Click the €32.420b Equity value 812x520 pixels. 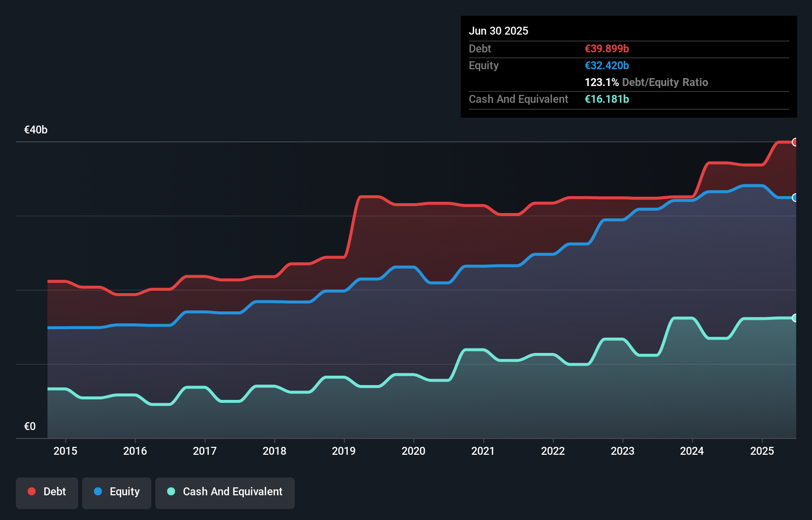(x=606, y=65)
